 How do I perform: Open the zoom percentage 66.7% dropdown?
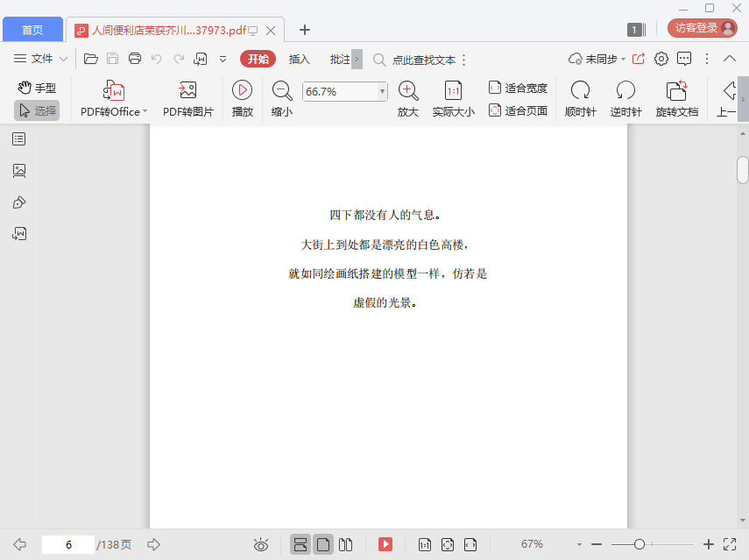pos(382,91)
